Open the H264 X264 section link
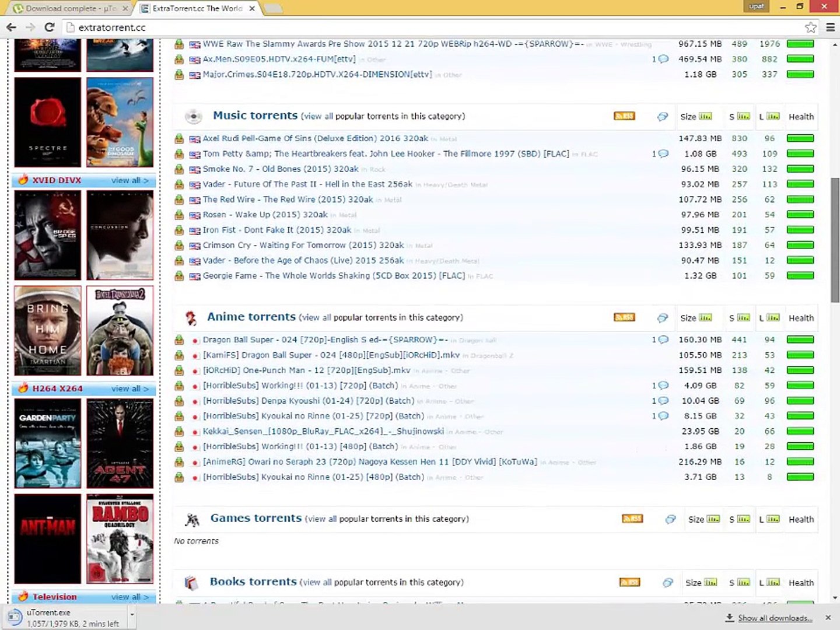Screen dimensions: 840x630 [x=57, y=388]
